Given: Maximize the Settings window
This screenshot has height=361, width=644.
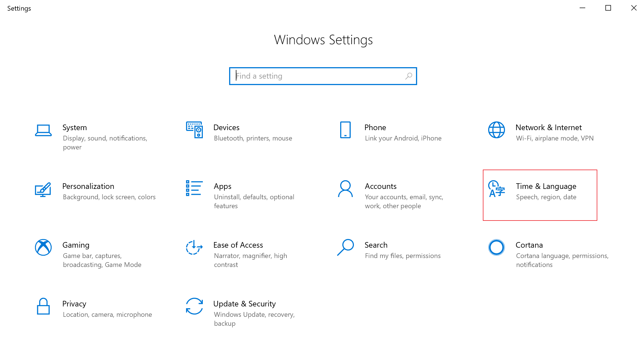Looking at the screenshot, I should 608,8.
